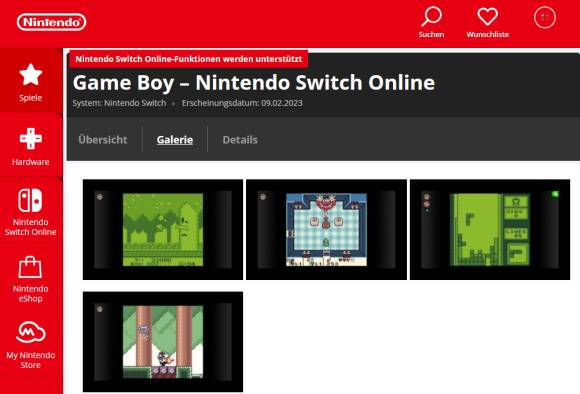Click the Spiele sidebar label

coord(30,98)
